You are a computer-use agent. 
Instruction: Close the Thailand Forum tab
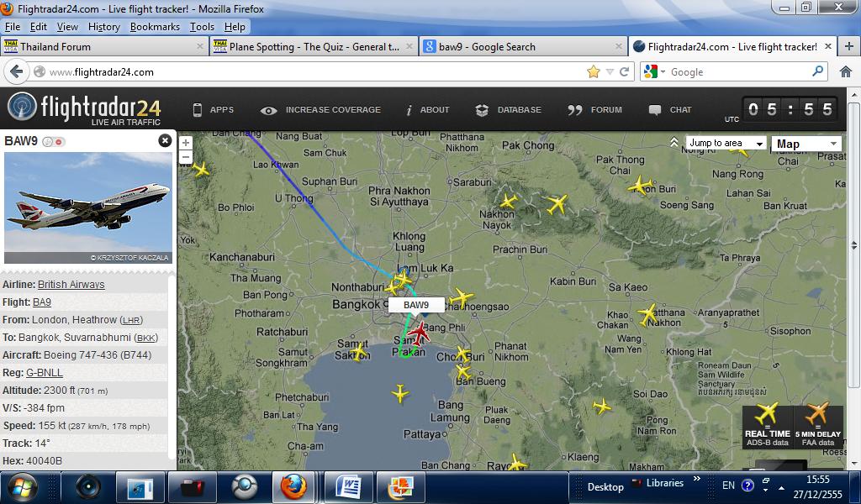[x=200, y=46]
